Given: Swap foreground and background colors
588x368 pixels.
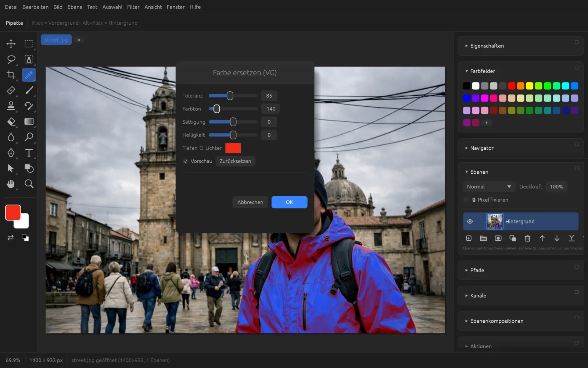Looking at the screenshot, I should [11, 238].
